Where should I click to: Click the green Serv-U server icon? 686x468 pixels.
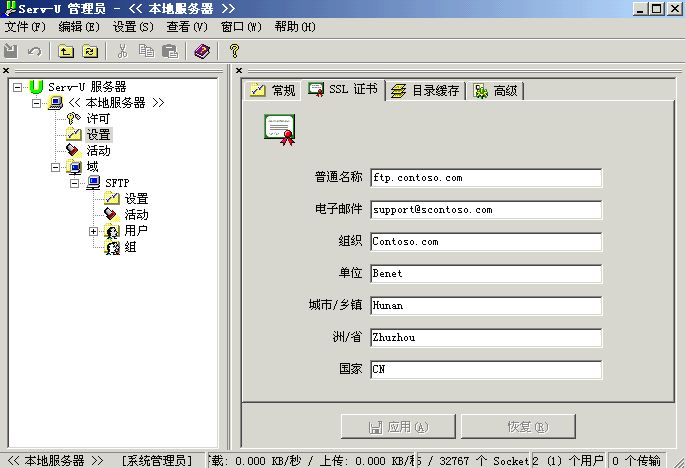(36, 87)
